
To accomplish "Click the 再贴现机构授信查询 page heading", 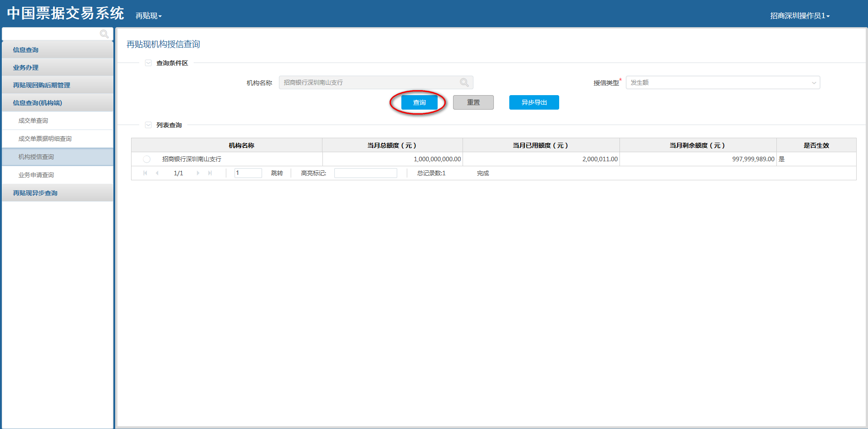I will click(163, 44).
